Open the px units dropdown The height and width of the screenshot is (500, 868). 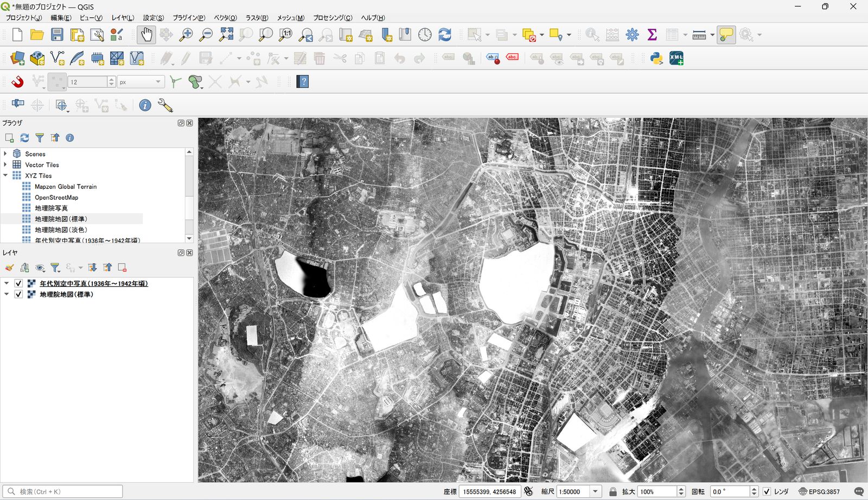158,82
